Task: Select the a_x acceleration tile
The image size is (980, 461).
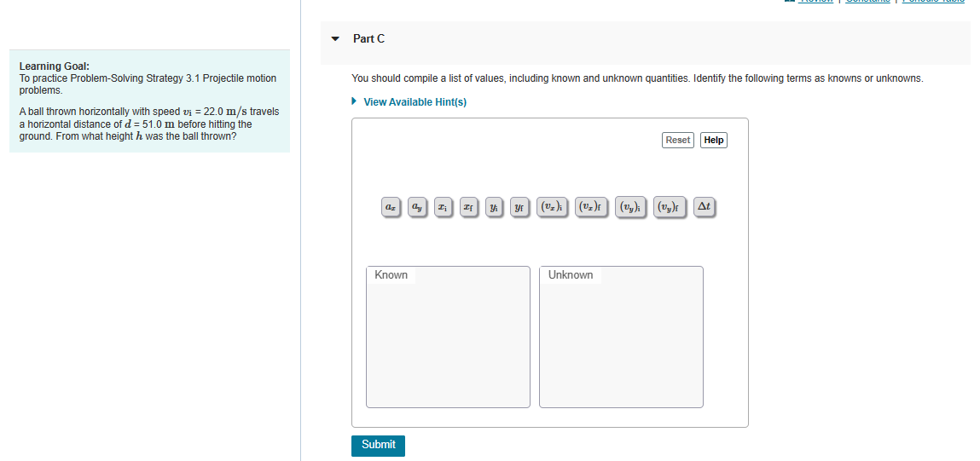Action: (390, 206)
